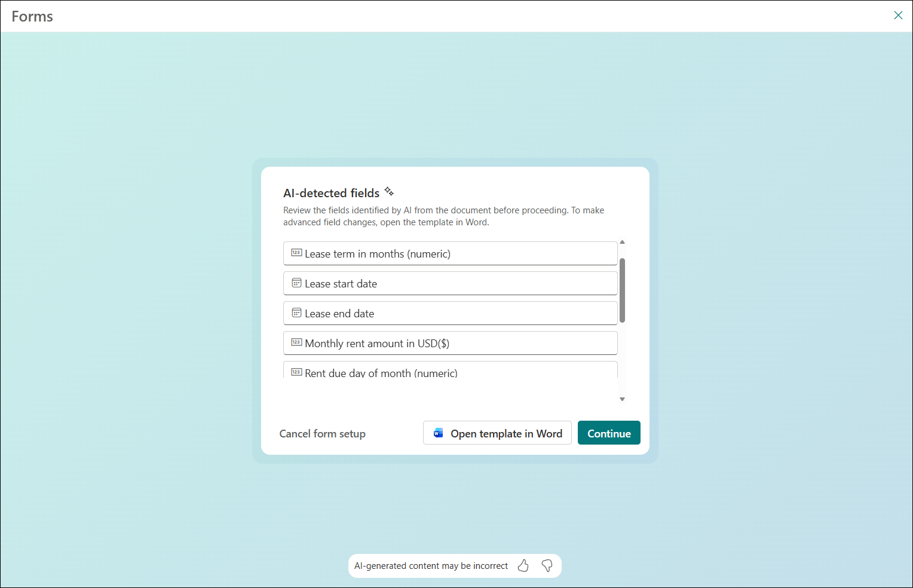Click the Word icon on the Open template button
913x588 pixels.
click(x=439, y=433)
